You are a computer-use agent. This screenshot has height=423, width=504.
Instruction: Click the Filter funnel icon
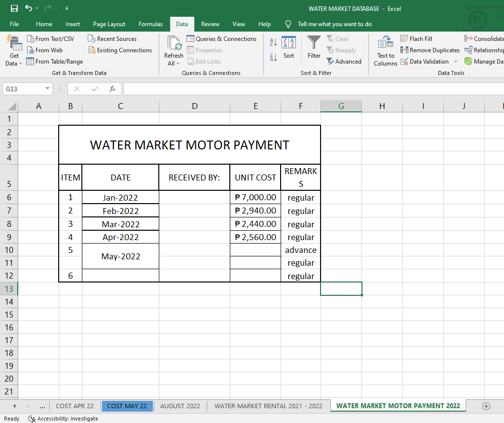314,42
